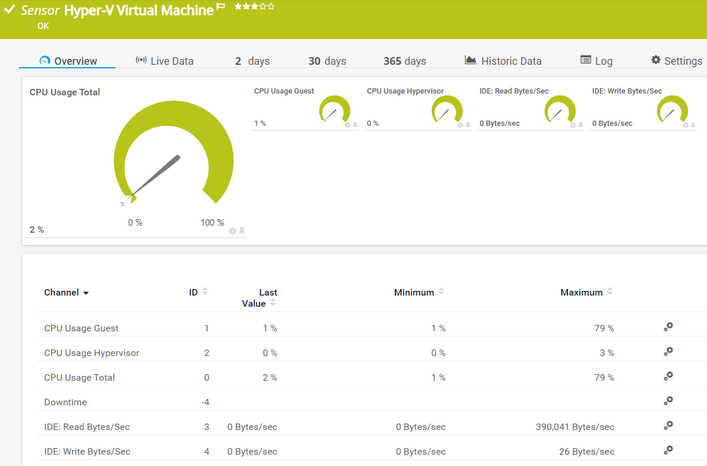Open settings gear for IDE: Read Bytes/Sec row
The height and width of the screenshot is (466, 707).
668,426
